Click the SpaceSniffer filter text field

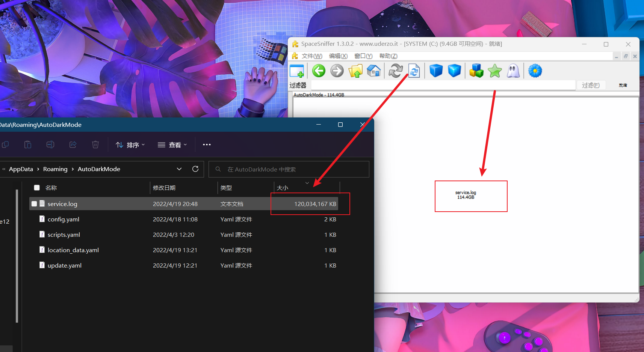(443, 85)
